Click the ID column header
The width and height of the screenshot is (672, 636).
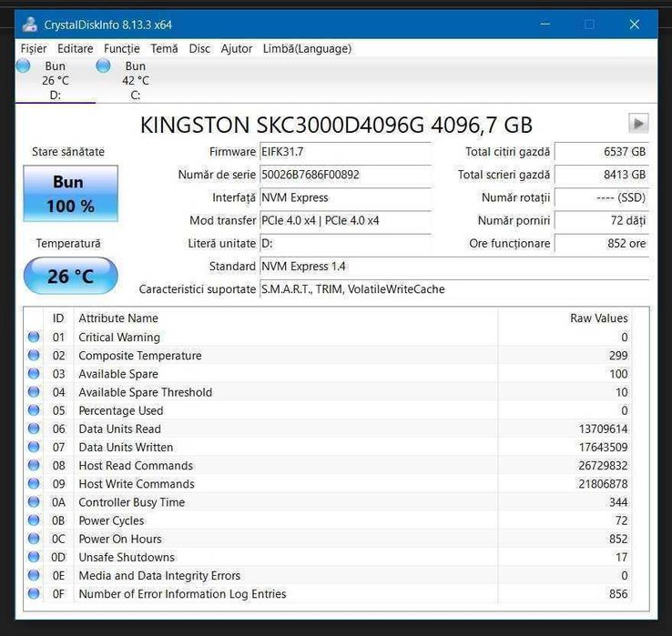[58, 318]
